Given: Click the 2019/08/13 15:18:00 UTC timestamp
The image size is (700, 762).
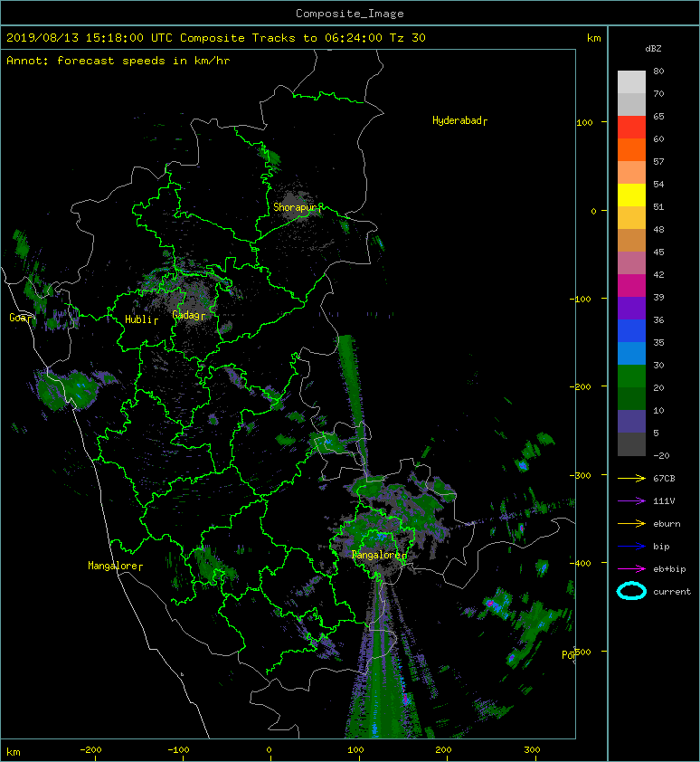Looking at the screenshot, I should (90, 37).
